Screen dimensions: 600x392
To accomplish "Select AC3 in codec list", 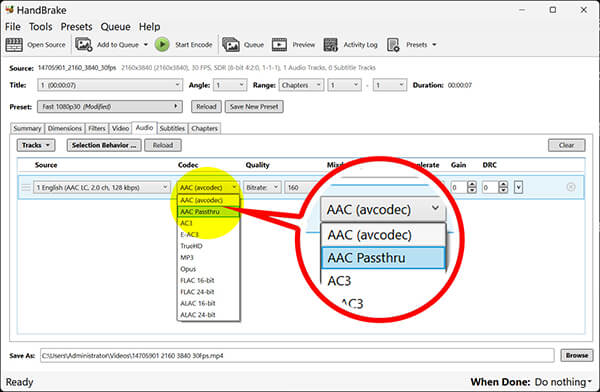I will coord(208,223).
